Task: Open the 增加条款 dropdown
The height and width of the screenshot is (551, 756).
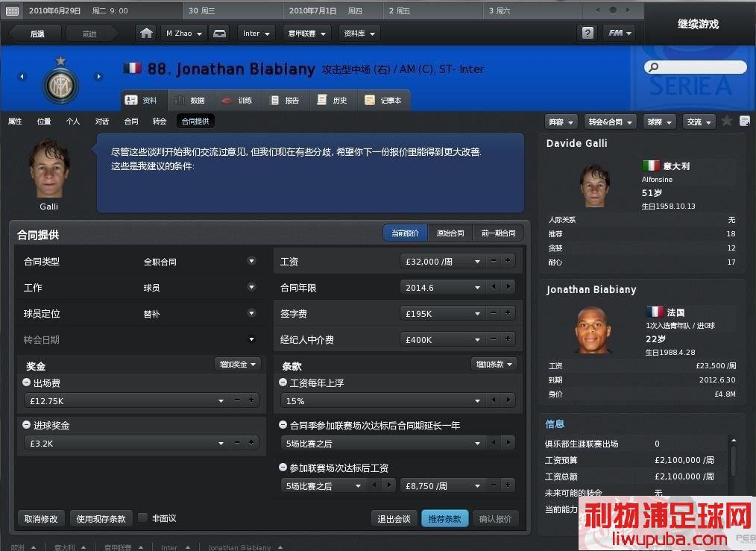Action: 494,365
